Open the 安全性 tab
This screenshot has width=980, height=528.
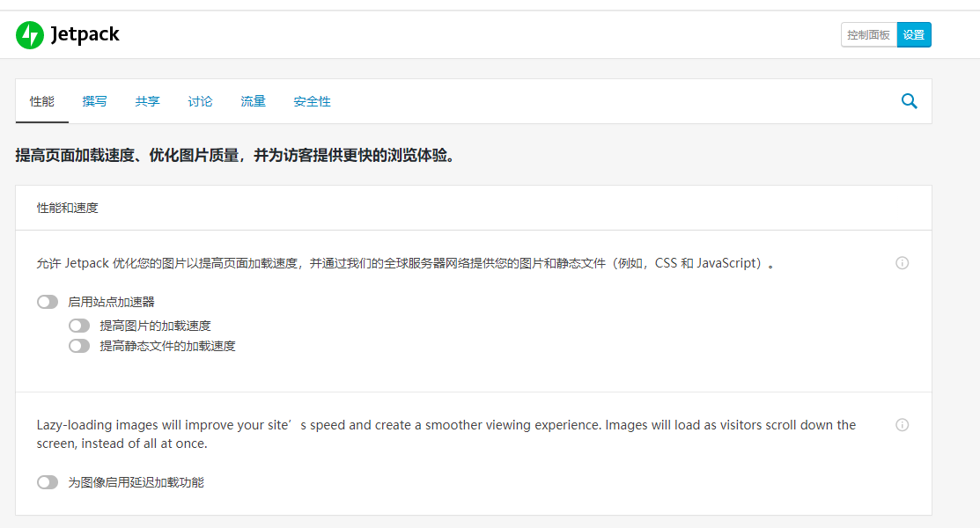[312, 101]
